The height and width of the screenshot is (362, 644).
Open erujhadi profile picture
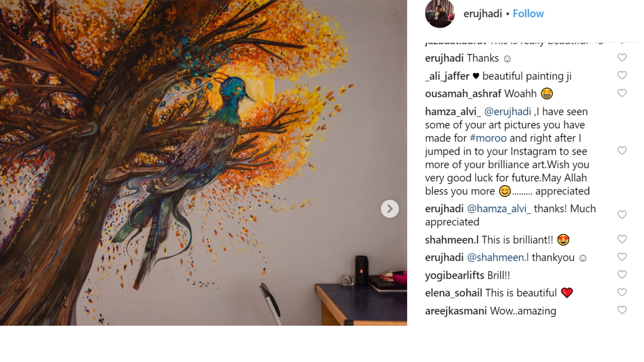click(440, 13)
